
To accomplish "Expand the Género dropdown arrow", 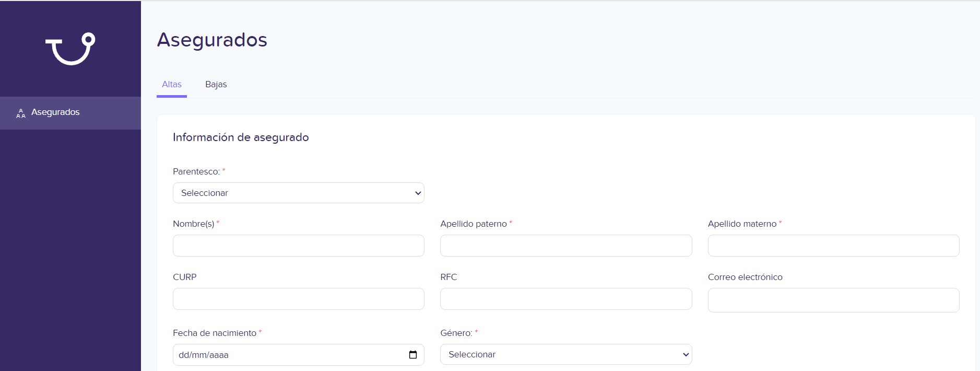I will pyautogui.click(x=686, y=355).
